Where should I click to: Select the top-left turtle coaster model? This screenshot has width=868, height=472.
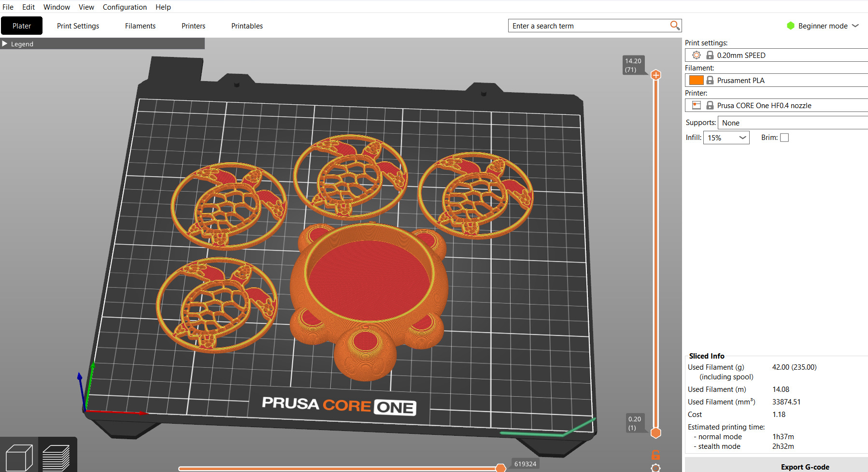(229, 206)
